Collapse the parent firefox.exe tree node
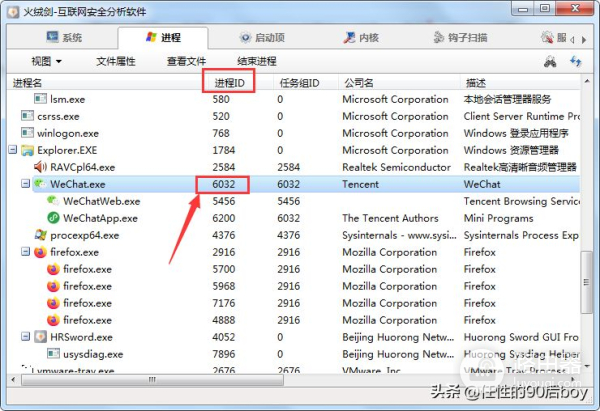The width and height of the screenshot is (600, 411). click(x=25, y=252)
